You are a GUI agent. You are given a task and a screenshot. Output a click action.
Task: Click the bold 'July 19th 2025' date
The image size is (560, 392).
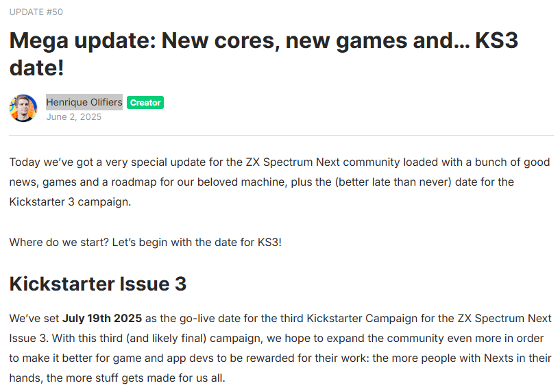pyautogui.click(x=102, y=319)
